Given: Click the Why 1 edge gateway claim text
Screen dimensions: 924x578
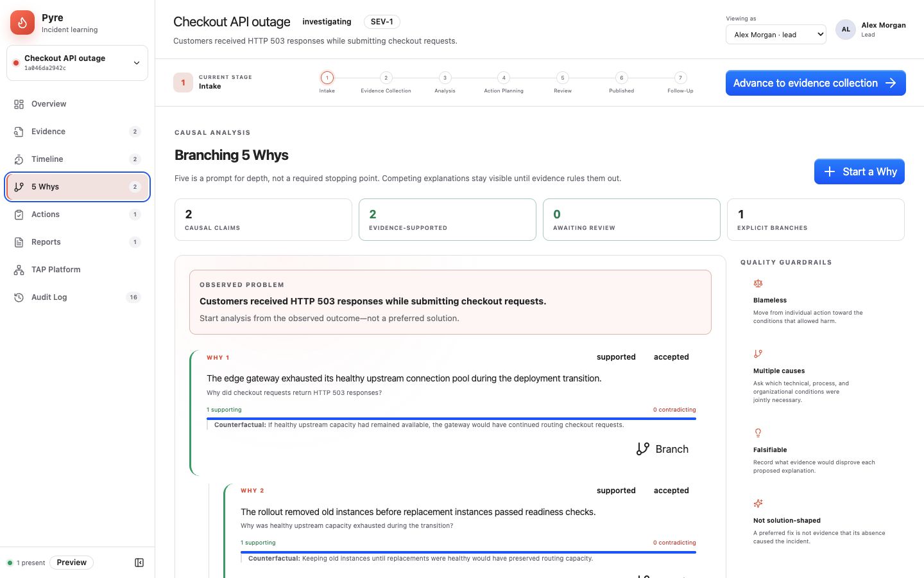Looking at the screenshot, I should point(404,378).
